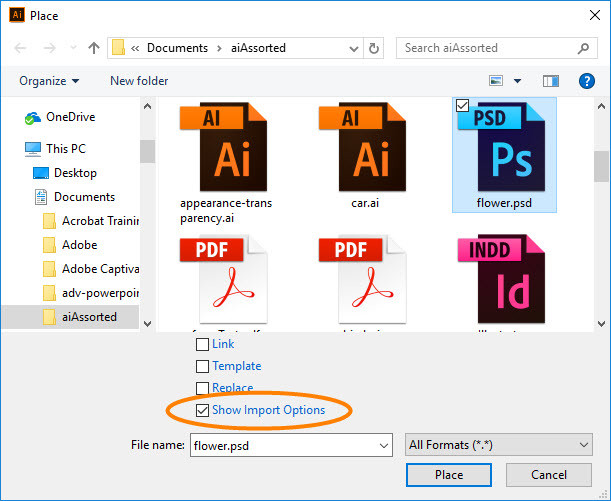Click the Show Import Options label
Screen dimensions: 611x501
click(268, 410)
